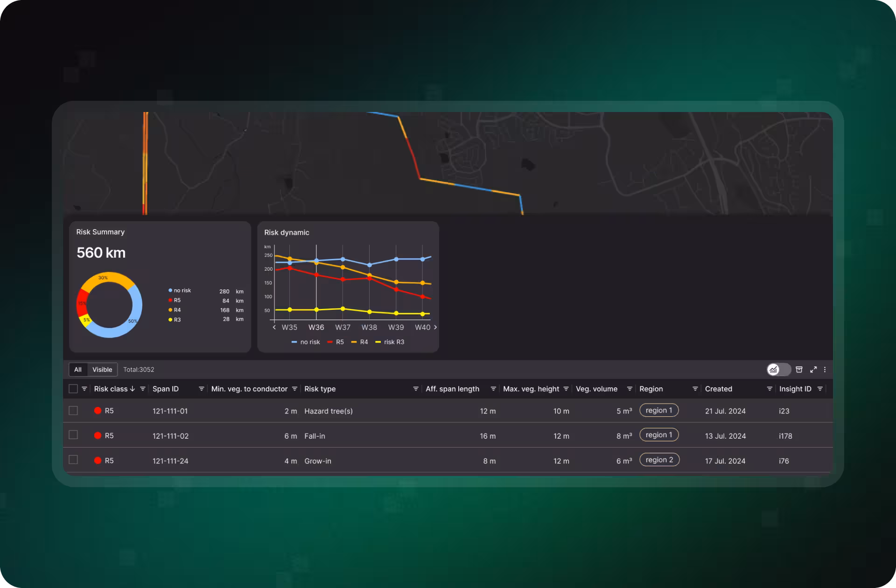The height and width of the screenshot is (588, 896).
Task: Check the box for span 121-111-01
Action: (x=73, y=411)
